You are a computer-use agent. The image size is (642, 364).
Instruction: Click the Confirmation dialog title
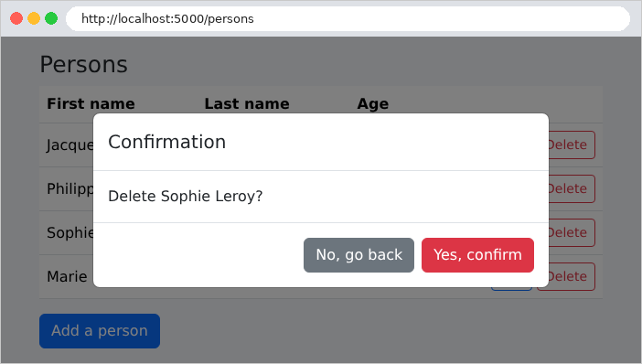pyautogui.click(x=167, y=142)
